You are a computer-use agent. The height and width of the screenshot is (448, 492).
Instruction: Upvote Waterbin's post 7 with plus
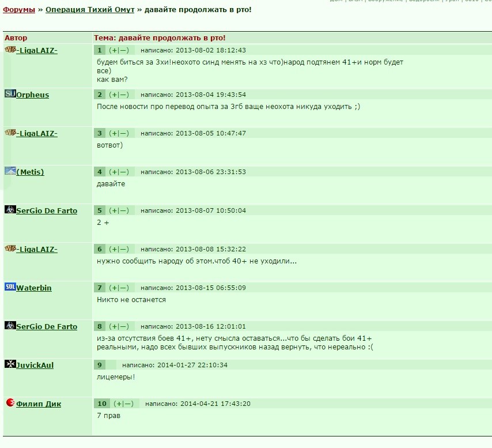point(115,288)
